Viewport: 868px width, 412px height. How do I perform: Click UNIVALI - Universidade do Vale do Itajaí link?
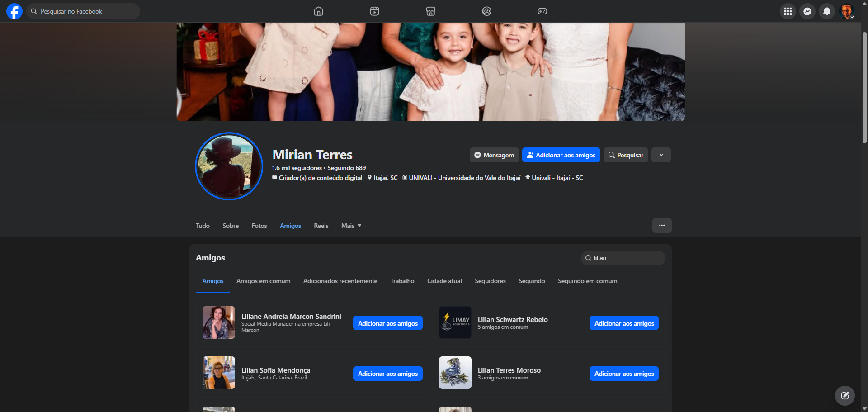465,178
